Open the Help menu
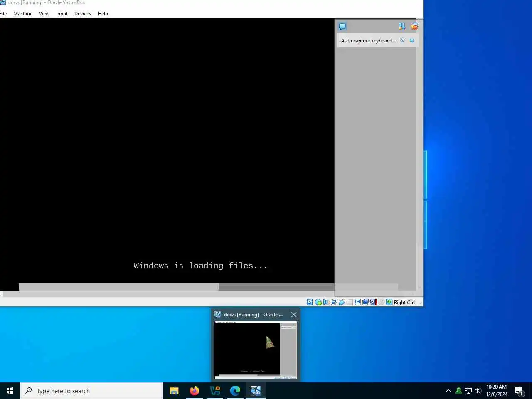Screen dimensions: 532x399 [103, 14]
